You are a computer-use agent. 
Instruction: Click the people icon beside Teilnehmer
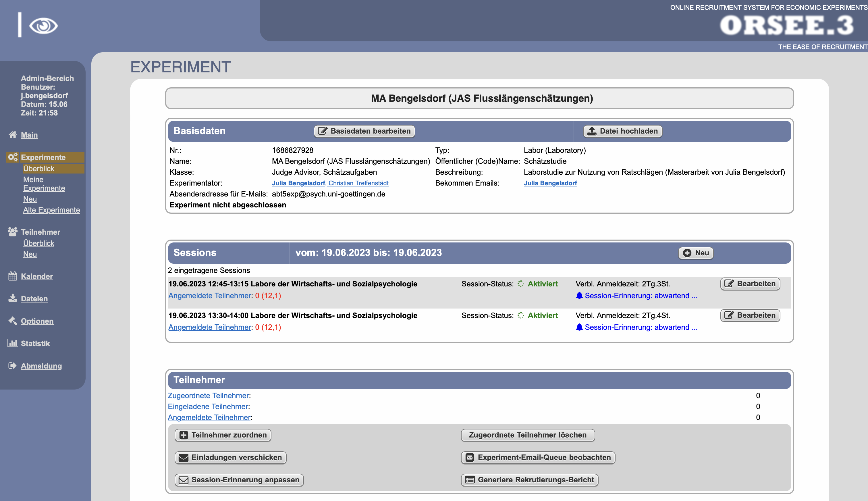coord(13,232)
